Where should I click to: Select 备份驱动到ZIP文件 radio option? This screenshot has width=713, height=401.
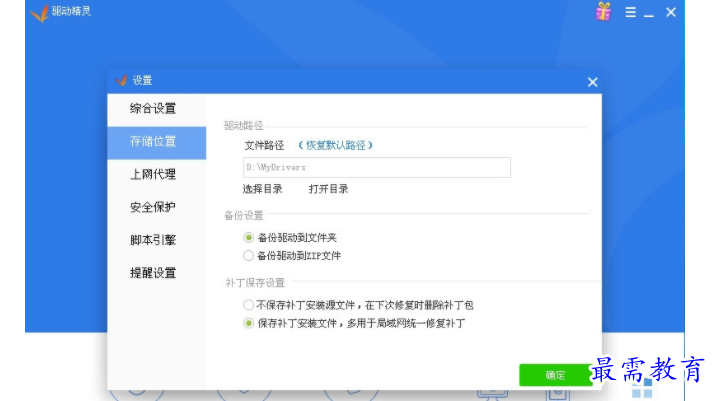248,256
